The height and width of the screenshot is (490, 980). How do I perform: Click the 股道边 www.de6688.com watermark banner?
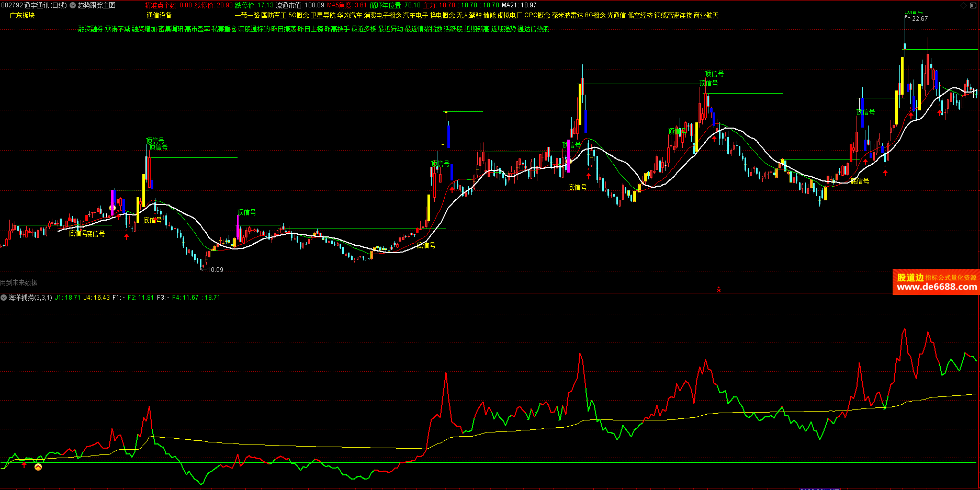pyautogui.click(x=936, y=282)
